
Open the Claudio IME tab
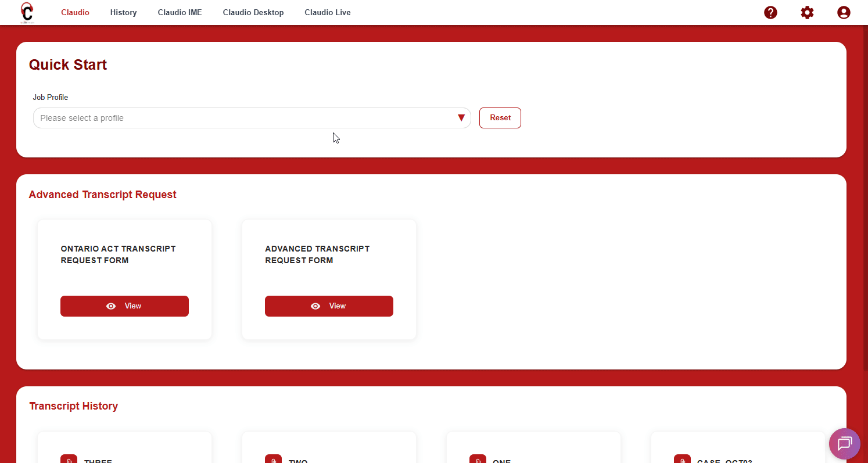[180, 12]
